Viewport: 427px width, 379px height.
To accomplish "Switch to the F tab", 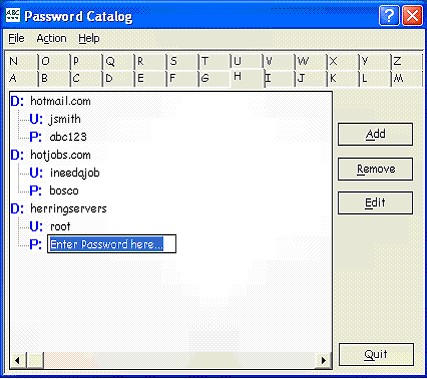I will pos(182,79).
